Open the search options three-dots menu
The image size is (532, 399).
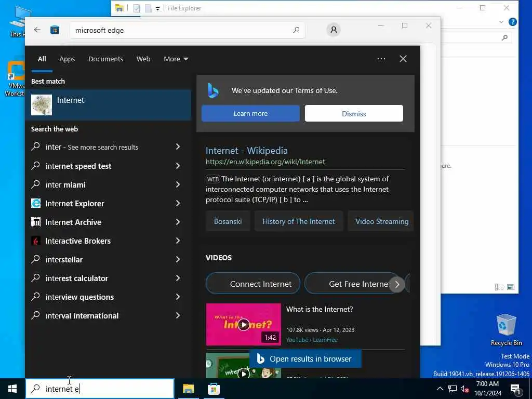[x=381, y=59]
